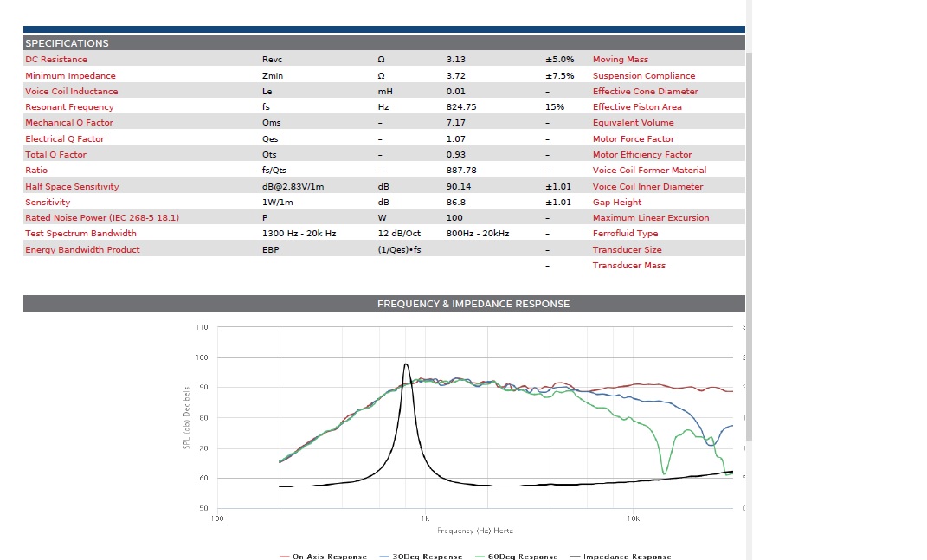
Task: Select the Voice Coil Inductance row label
Action: coord(72,91)
